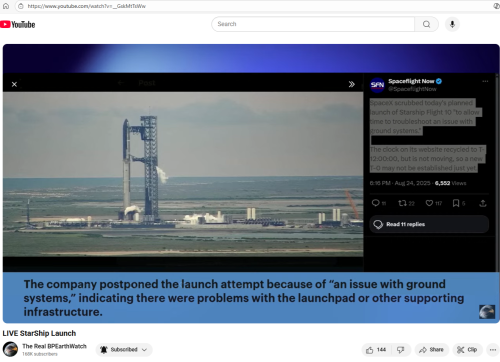Click the heart like icon on the post
Screen dimensions: 500x362
coord(429,203)
